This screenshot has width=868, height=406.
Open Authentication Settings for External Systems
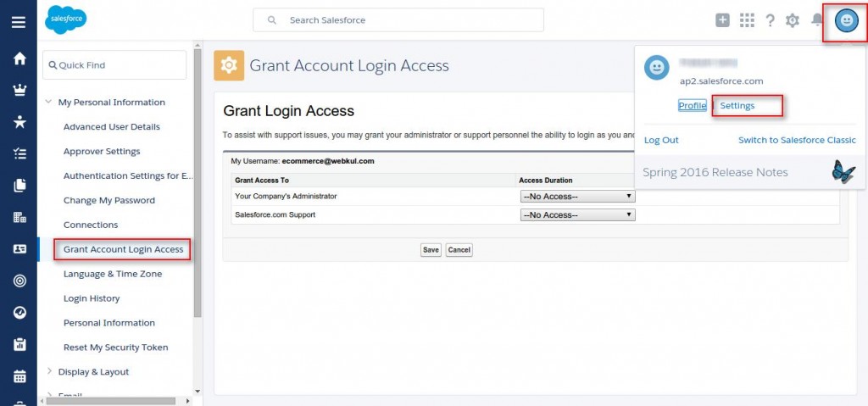click(x=129, y=175)
